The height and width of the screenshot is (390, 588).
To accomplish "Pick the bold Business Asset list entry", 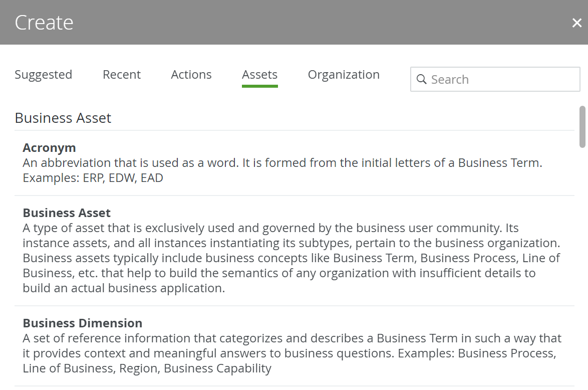I will [x=67, y=213].
